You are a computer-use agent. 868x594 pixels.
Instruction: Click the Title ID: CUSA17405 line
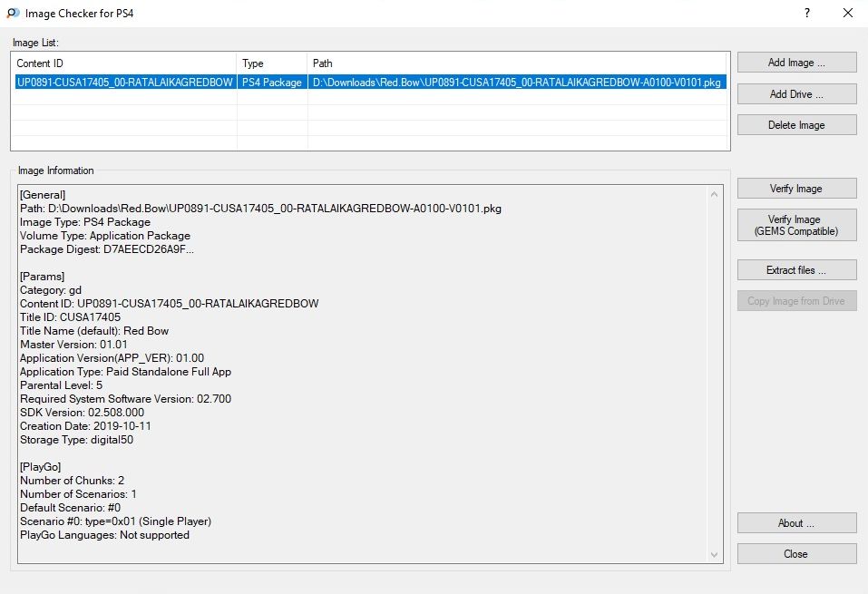pyautogui.click(x=71, y=317)
